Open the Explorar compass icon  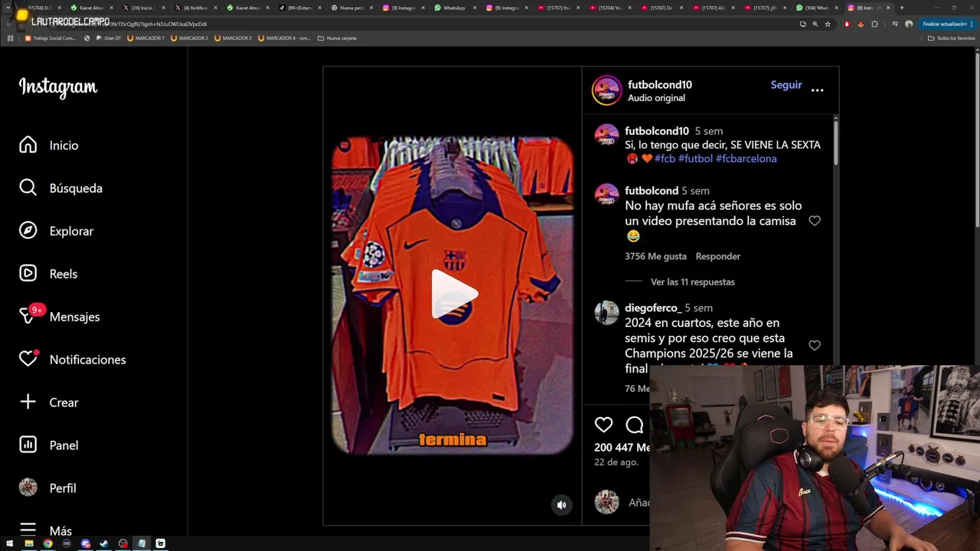[x=28, y=230]
